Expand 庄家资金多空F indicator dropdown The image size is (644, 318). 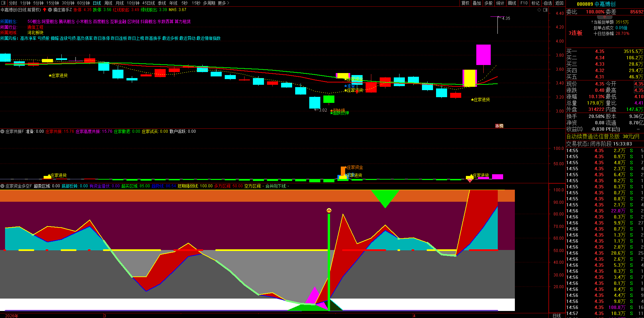2,186
